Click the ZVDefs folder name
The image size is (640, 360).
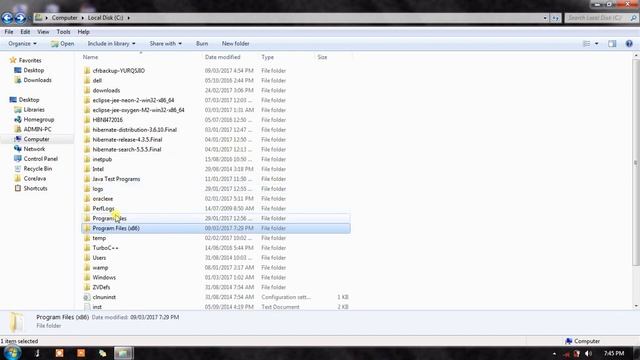pos(101,287)
